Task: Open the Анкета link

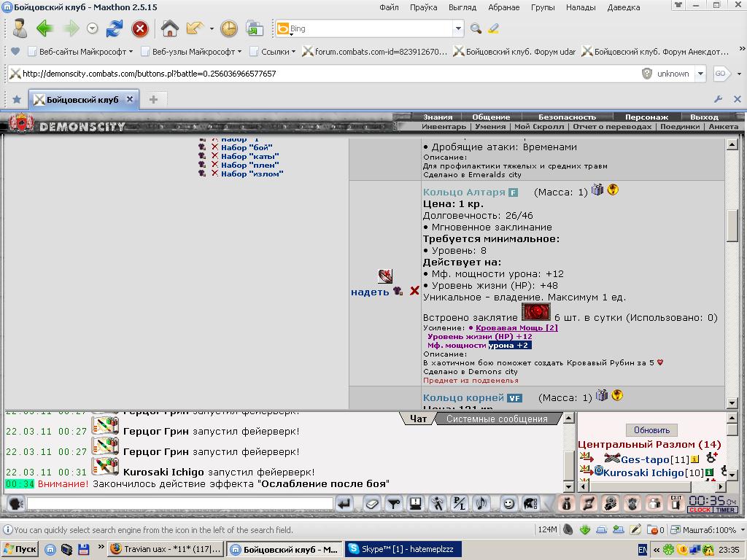Action: (723, 127)
